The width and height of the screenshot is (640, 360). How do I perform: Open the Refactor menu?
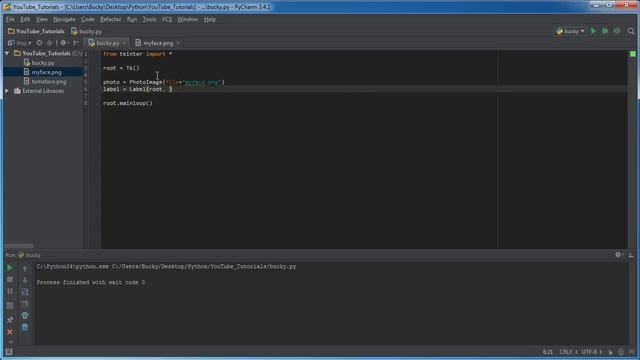point(111,19)
